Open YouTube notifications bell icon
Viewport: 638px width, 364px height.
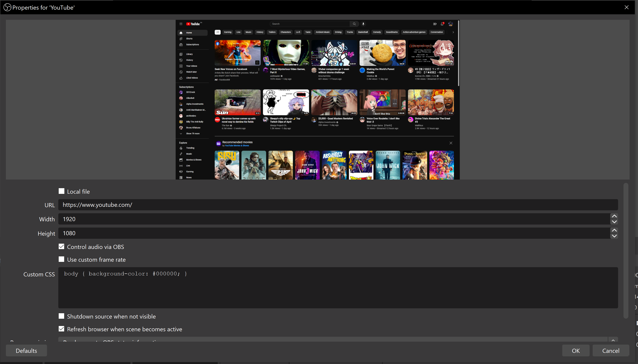[x=442, y=24]
